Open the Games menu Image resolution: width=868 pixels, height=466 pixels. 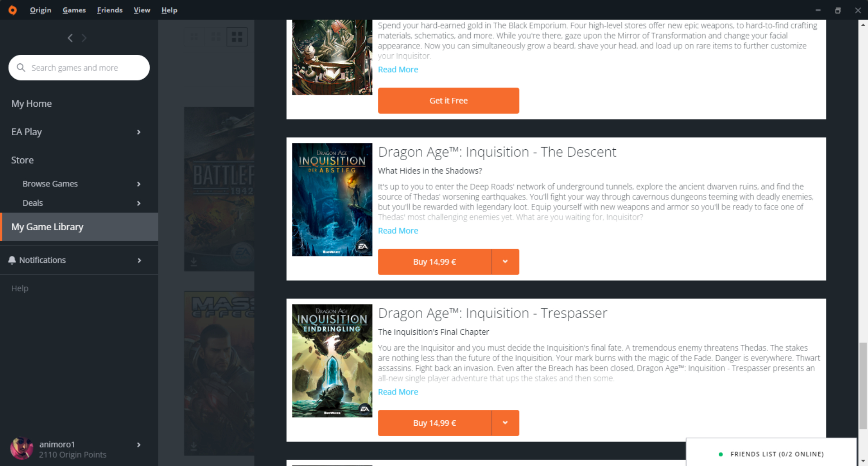tap(74, 10)
